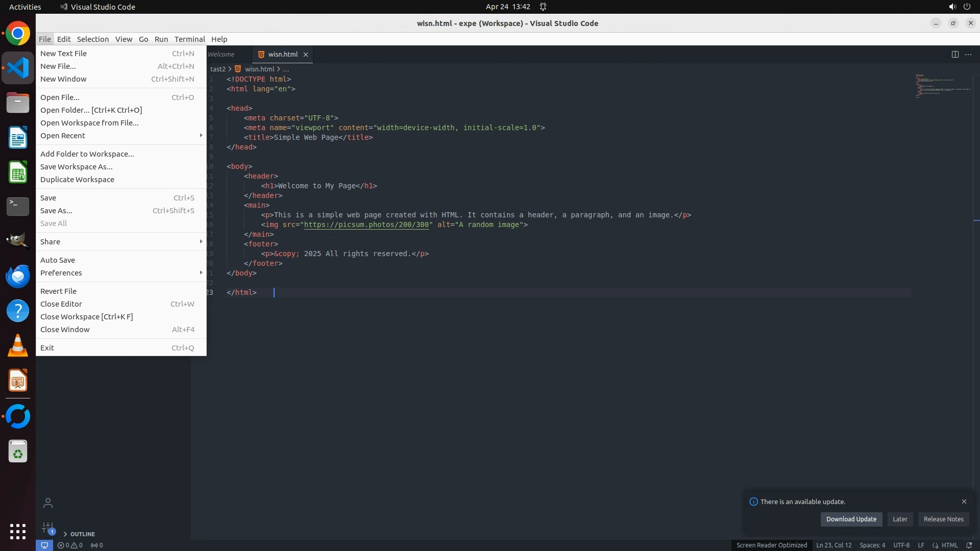Close the wisn.html tab with its X
Viewport: 980px width, 551px height.
306,55
